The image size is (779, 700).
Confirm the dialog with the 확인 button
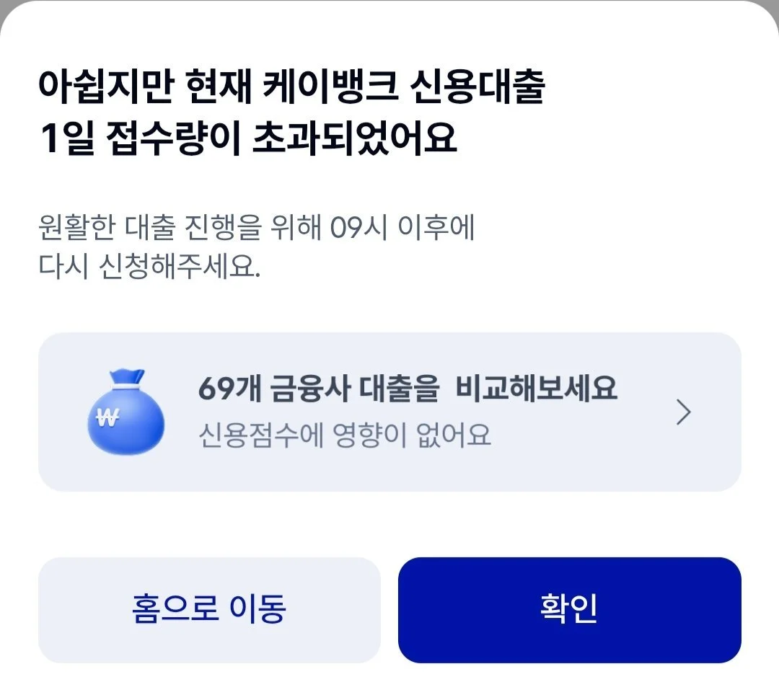pyautogui.click(x=569, y=610)
